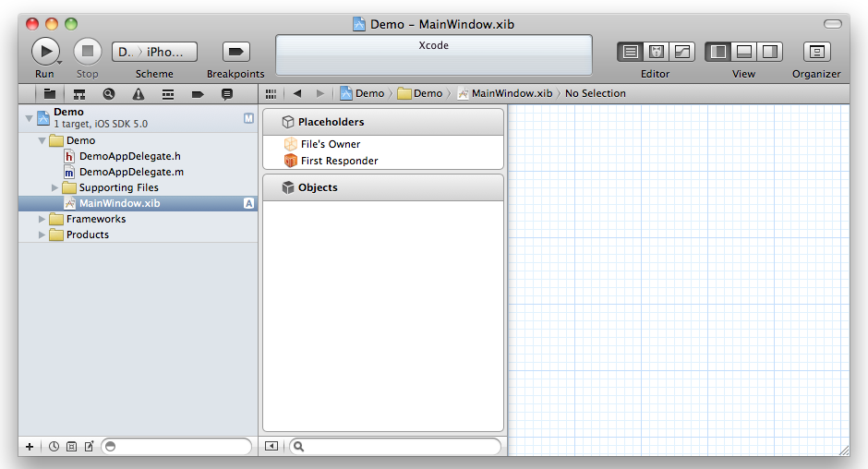This screenshot has width=868, height=469.
Task: Click the toolbar hide pill button
Action: point(832,24)
